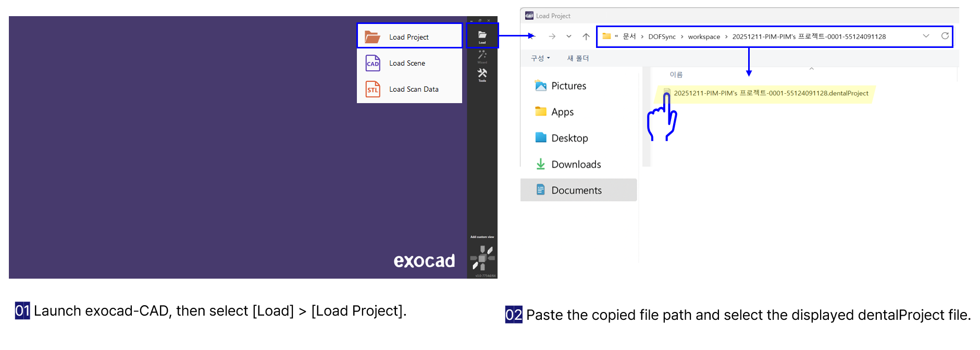The image size is (980, 350).
Task: Open the 구성 (Organize) dropdown
Action: [x=540, y=58]
